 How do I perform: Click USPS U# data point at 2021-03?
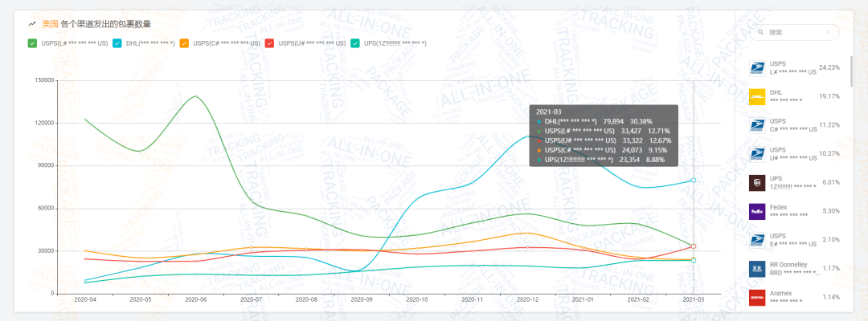coord(694,246)
